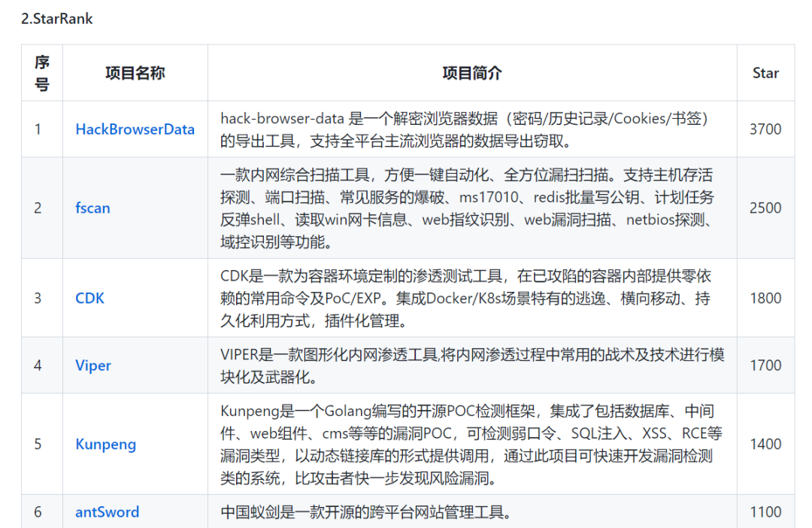Click the 项目名称 column header
This screenshot has height=528, width=812.
[135, 73]
